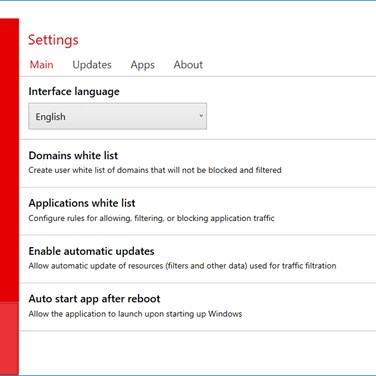Open the Applications white list setting
This screenshot has height=376, width=376.
(x=197, y=211)
